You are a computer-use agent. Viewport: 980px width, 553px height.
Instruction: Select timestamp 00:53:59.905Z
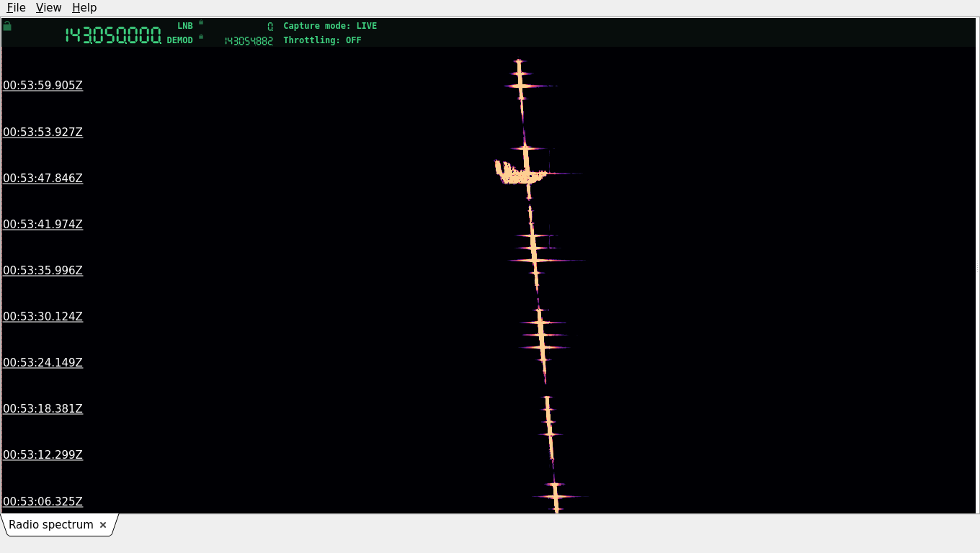(x=43, y=86)
